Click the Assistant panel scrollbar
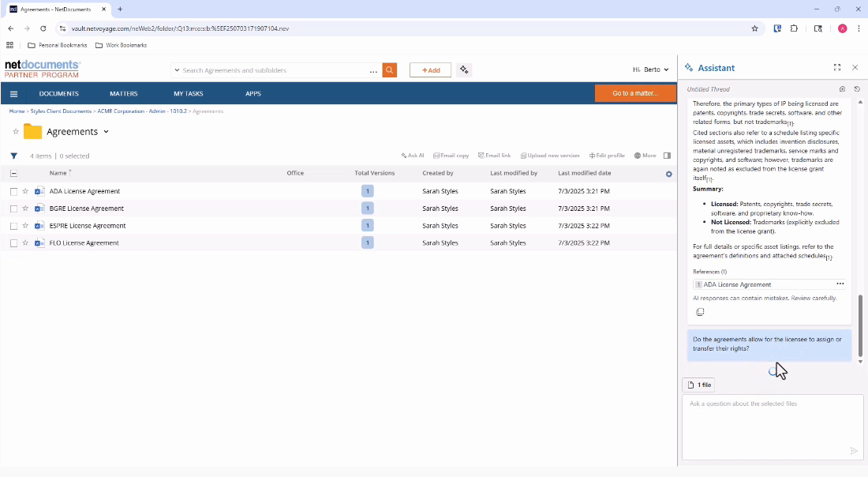The width and height of the screenshot is (868, 477). click(860, 325)
